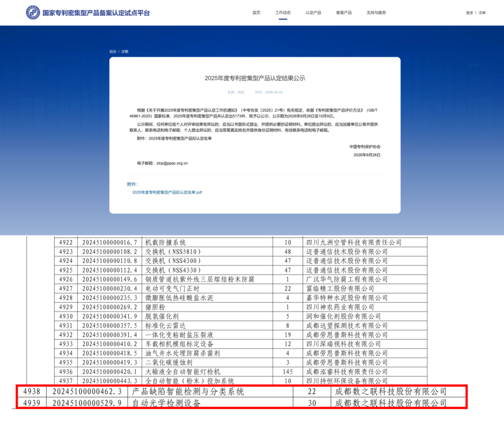Image resolution: width=504 pixels, height=422 pixels.
Task: Click the 登录 link in the header
Action: pos(469,13)
